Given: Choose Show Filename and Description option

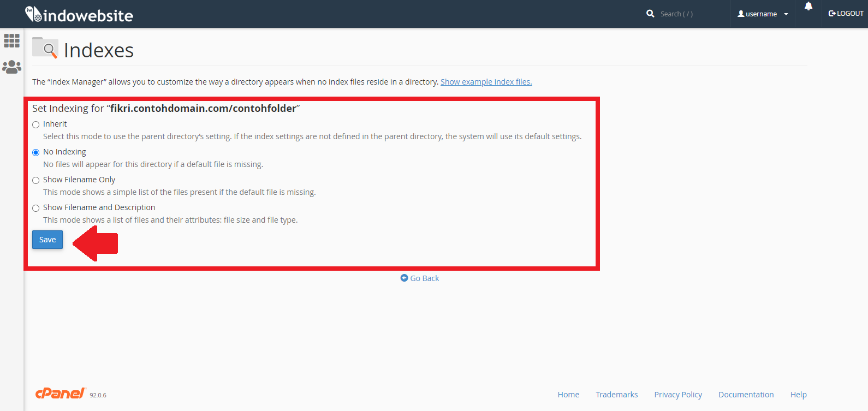Looking at the screenshot, I should 36,208.
